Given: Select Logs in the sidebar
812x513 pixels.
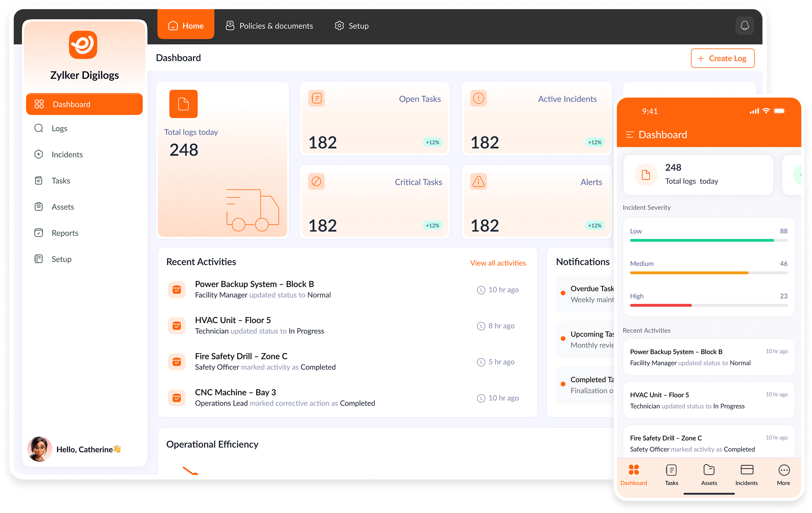Looking at the screenshot, I should point(59,128).
